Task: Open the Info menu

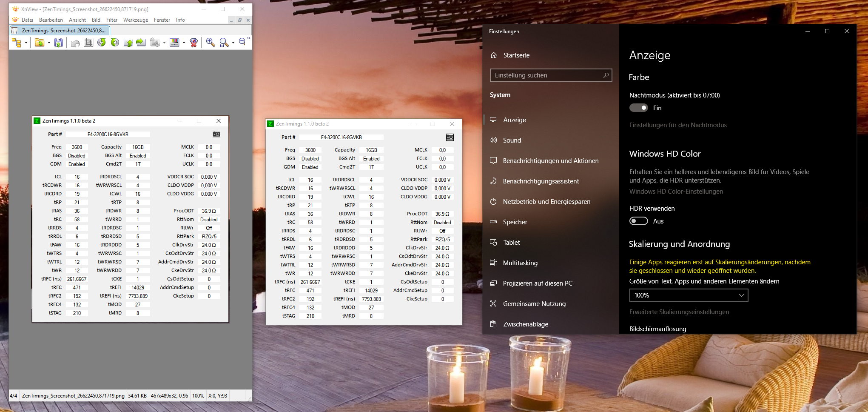Action: [180, 20]
